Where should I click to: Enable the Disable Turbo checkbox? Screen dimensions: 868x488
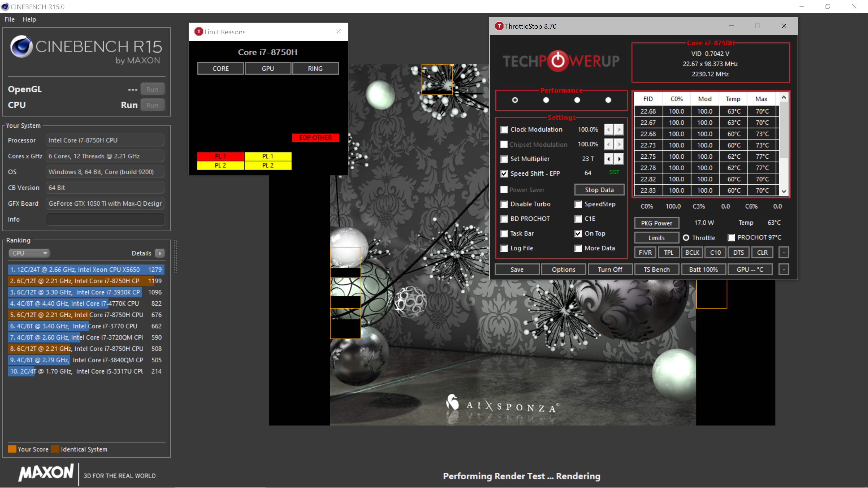pyautogui.click(x=504, y=204)
